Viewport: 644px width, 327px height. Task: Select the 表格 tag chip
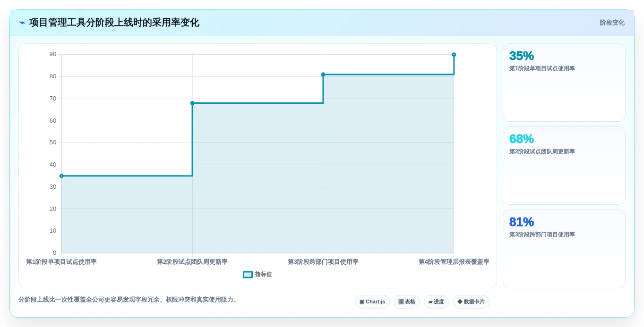tap(406, 302)
